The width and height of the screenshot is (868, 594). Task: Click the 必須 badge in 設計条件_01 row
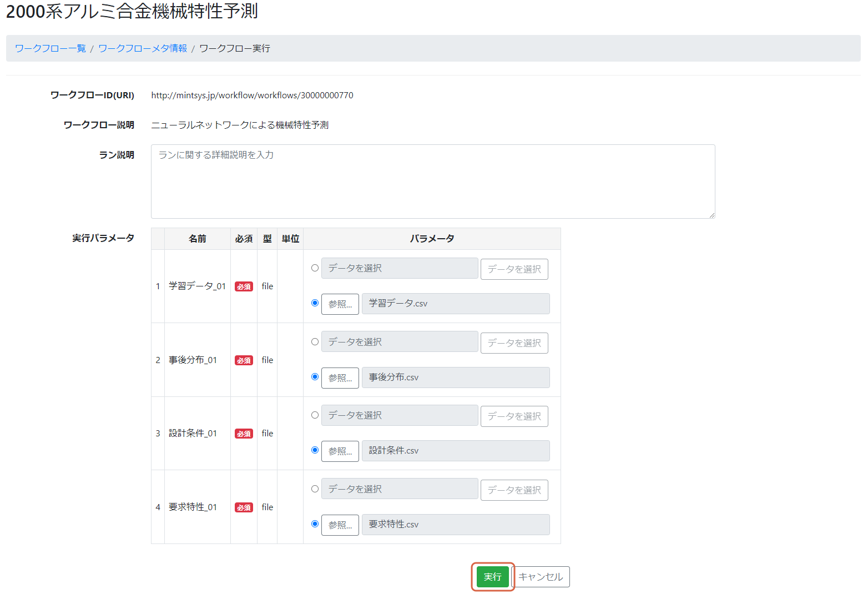pyautogui.click(x=244, y=434)
